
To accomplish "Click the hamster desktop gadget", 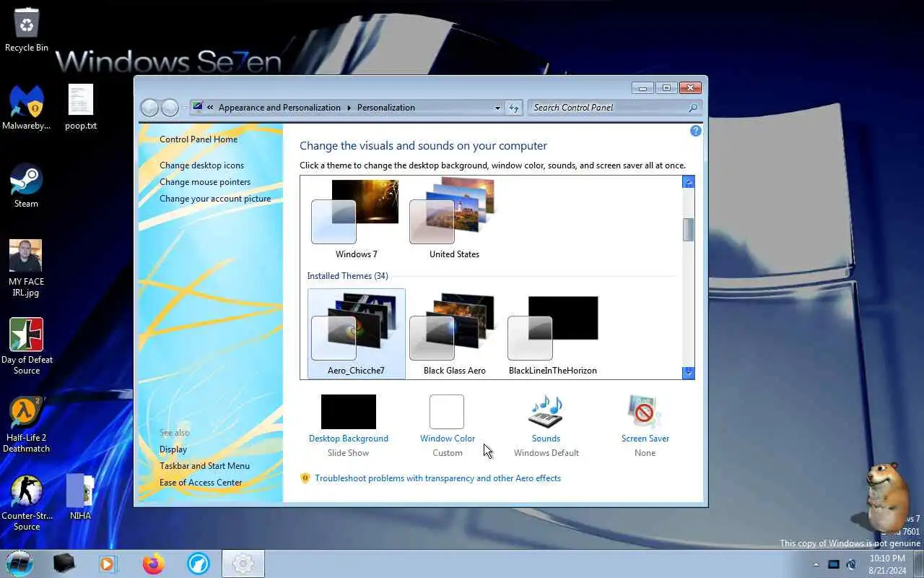I will [x=886, y=497].
